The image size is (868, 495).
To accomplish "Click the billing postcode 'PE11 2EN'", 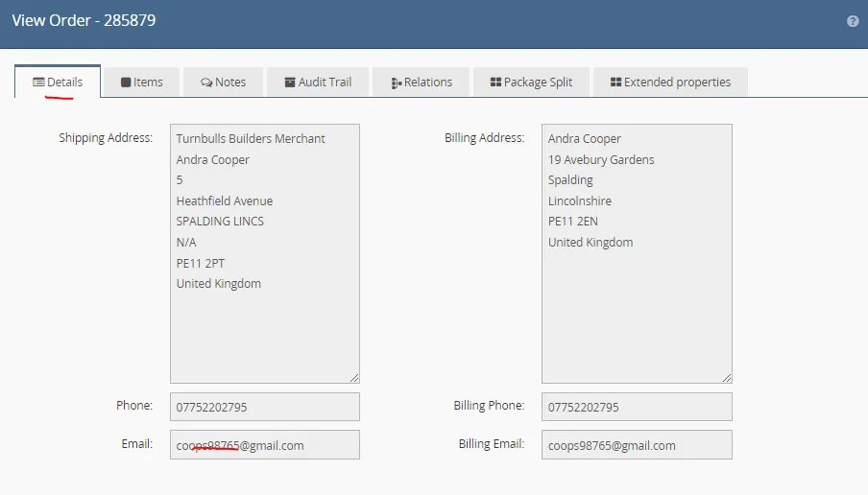I will coord(573,222).
